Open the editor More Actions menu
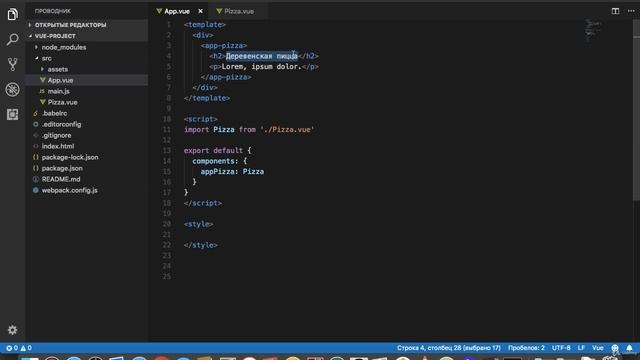The width and height of the screenshot is (640, 360). click(631, 11)
